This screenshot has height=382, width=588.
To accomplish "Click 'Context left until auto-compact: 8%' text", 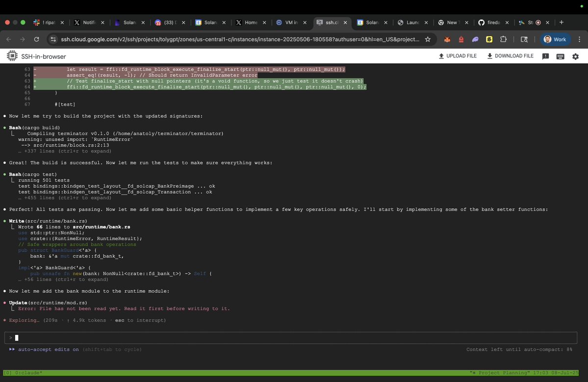I will [519, 349].
